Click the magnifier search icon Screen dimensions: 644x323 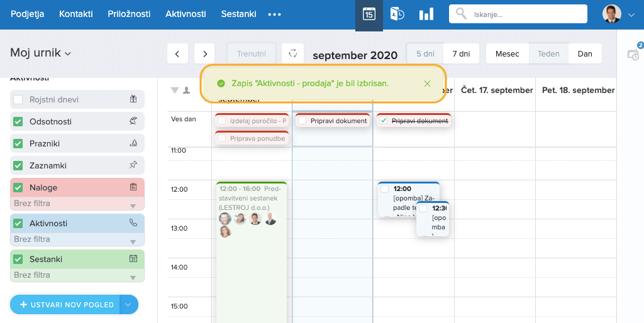coord(461,14)
